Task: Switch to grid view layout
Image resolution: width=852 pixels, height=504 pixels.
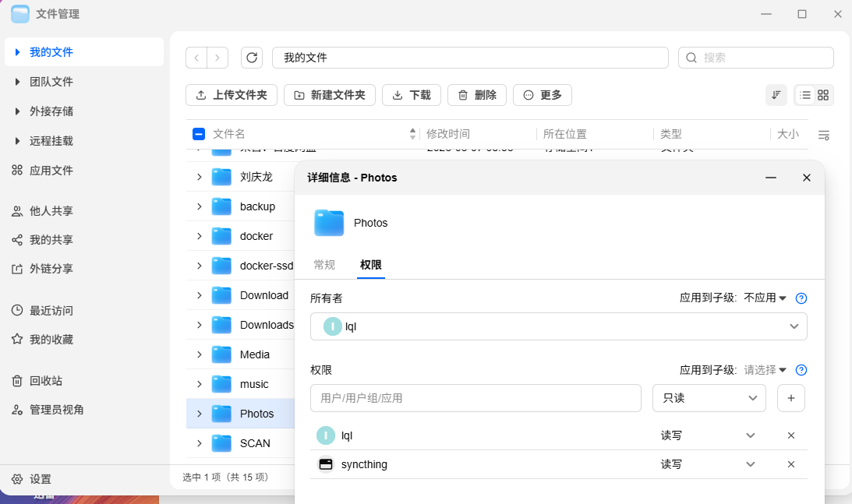Action: [x=823, y=95]
